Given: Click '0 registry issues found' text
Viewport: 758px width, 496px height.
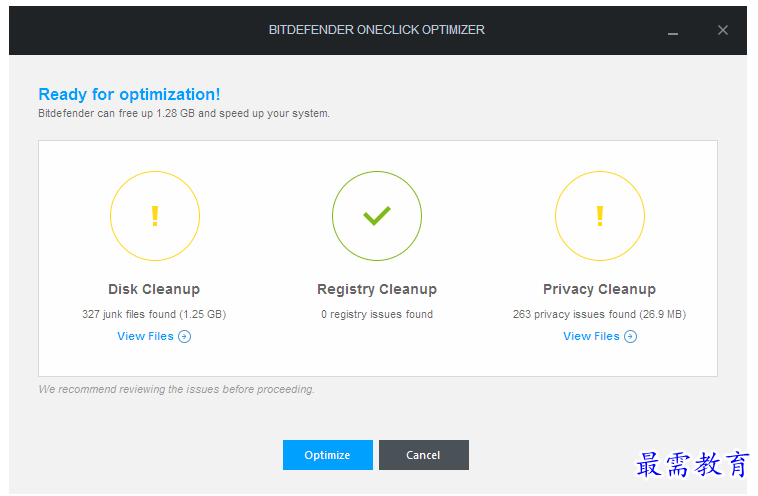Looking at the screenshot, I should tap(377, 314).
